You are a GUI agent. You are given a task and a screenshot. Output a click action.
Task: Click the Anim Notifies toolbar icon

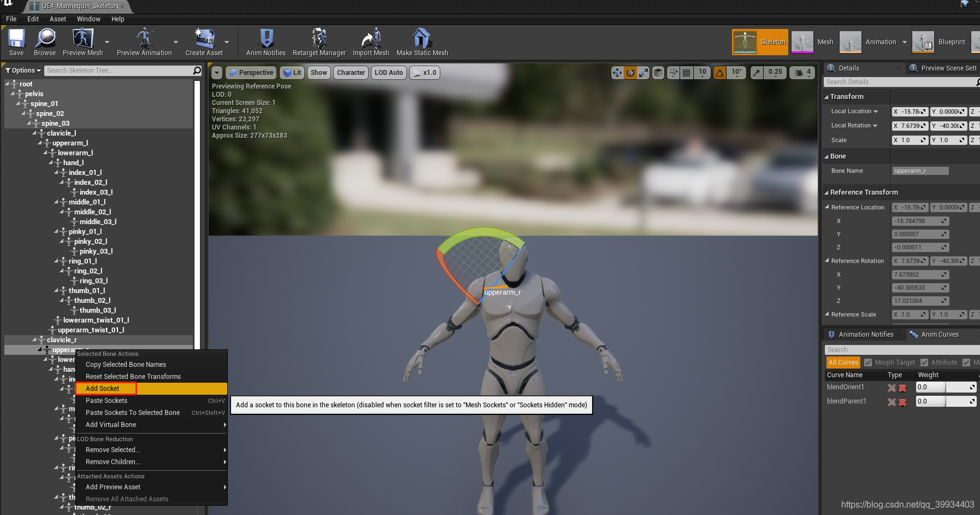tap(265, 42)
